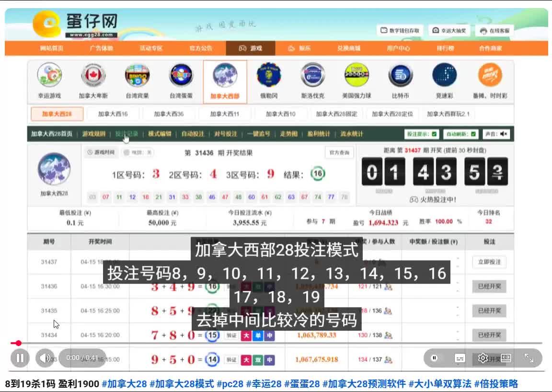Open the 自动投注 link
The image size is (552, 392).
click(x=193, y=134)
